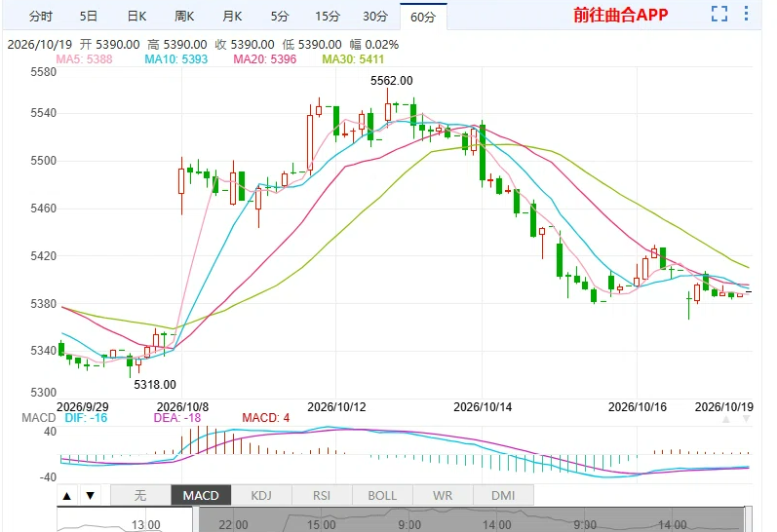Click the gray up arrow beside MACD panel

(726, 420)
